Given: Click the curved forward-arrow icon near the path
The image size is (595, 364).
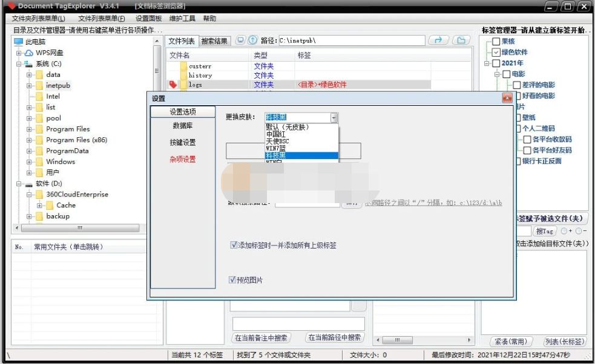Looking at the screenshot, I should tap(438, 41).
